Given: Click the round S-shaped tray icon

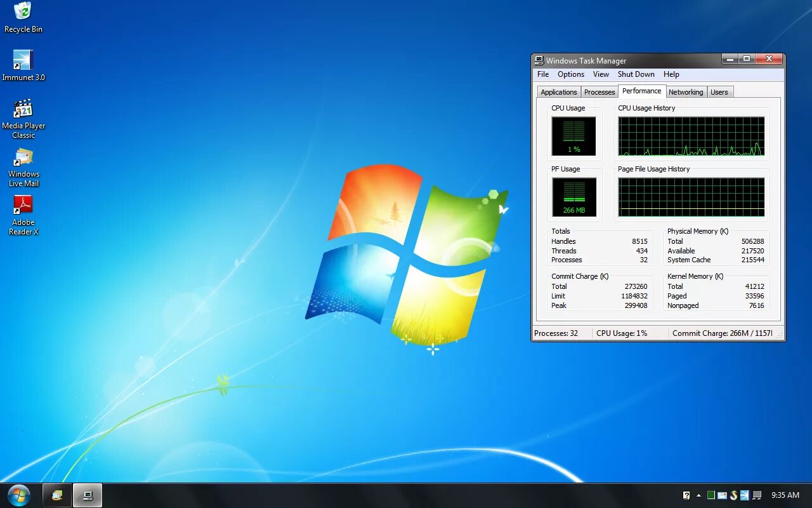Looking at the screenshot, I should (734, 495).
